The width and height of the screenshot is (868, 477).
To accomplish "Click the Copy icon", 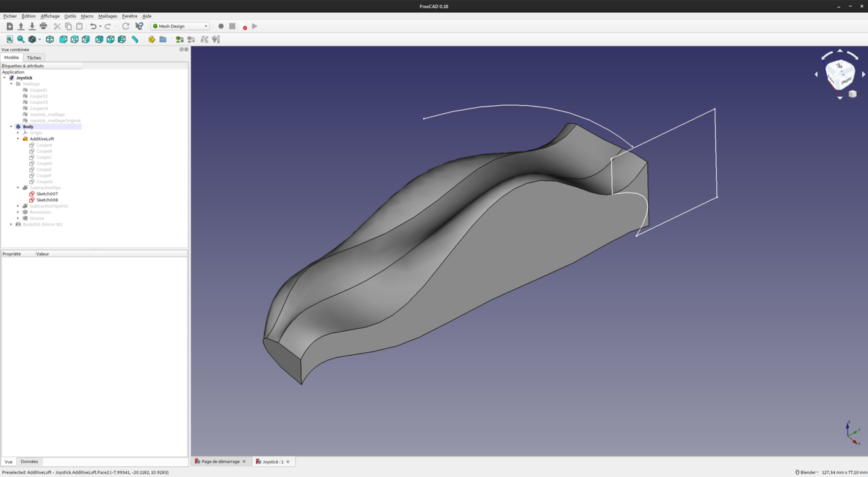I will (68, 26).
